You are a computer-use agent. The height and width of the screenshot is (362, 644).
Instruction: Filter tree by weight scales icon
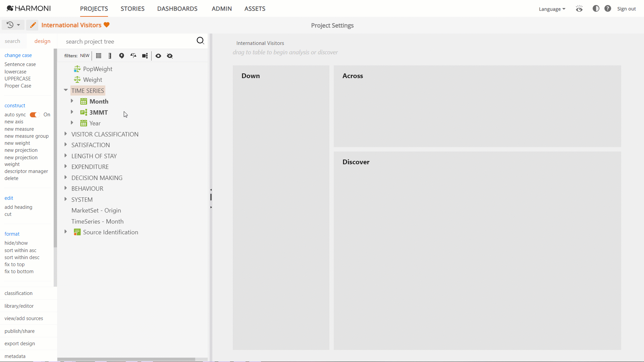point(133,56)
